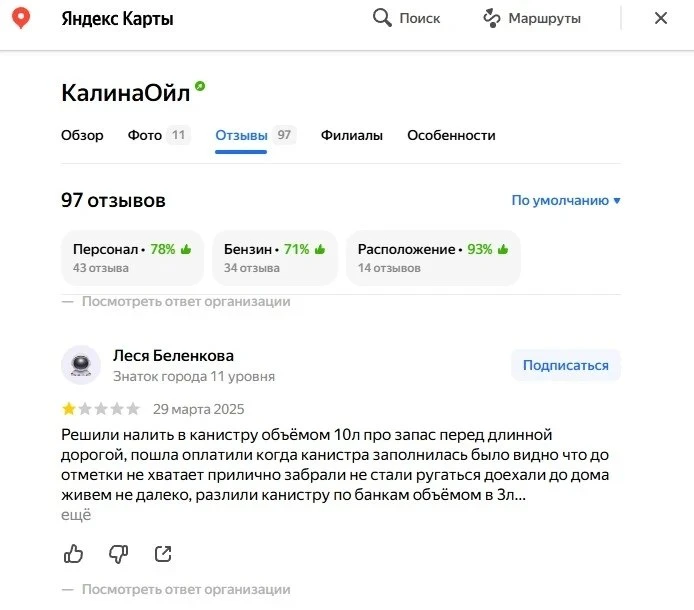Like the review with thumbs up
694x610 pixels.
tap(73, 553)
